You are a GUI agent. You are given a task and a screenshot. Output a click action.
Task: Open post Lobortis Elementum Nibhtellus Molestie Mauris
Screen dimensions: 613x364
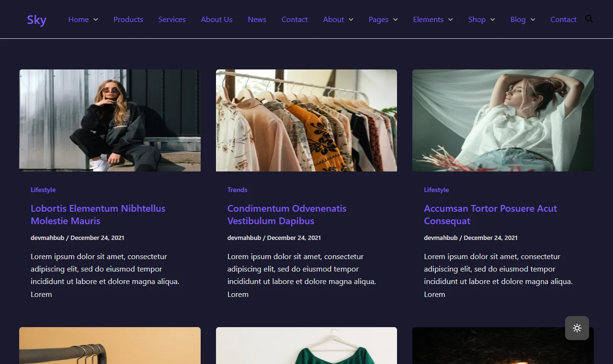(x=98, y=215)
